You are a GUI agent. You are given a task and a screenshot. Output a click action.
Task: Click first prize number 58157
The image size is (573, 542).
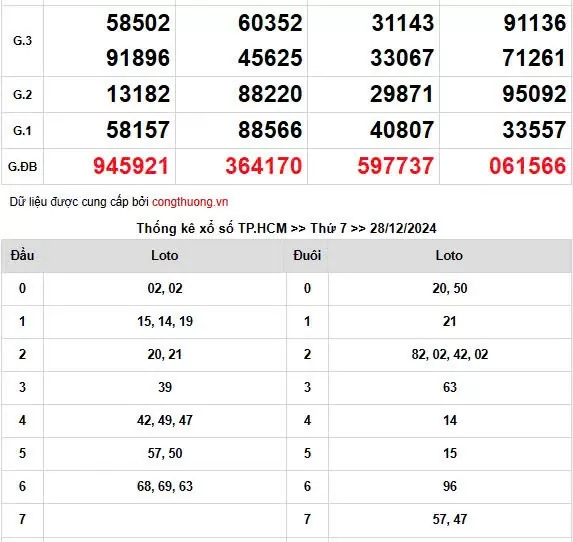138,130
